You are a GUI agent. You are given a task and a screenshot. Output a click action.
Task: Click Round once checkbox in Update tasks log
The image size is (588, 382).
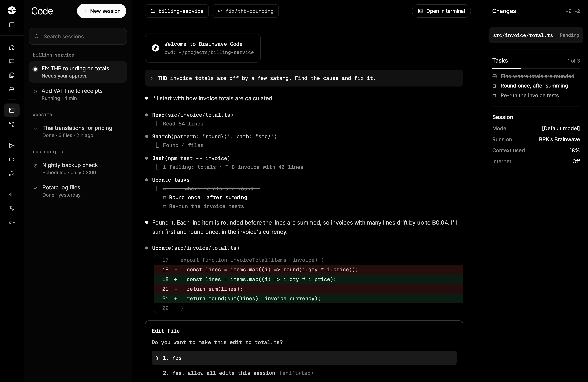tap(165, 198)
